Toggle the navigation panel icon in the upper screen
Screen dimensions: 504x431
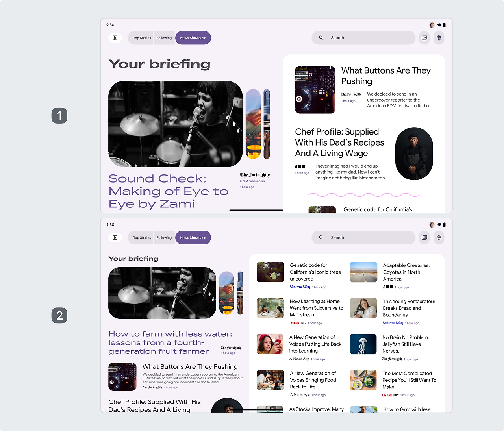pos(115,38)
